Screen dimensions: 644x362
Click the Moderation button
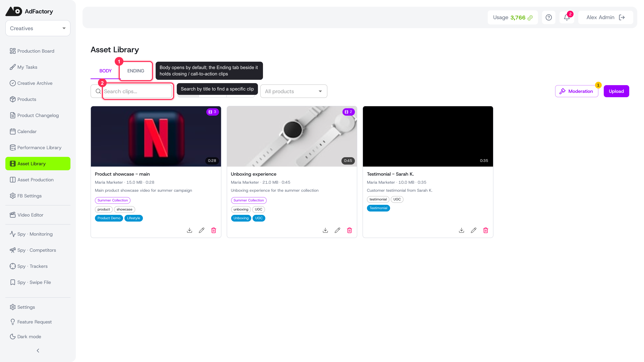tap(577, 91)
